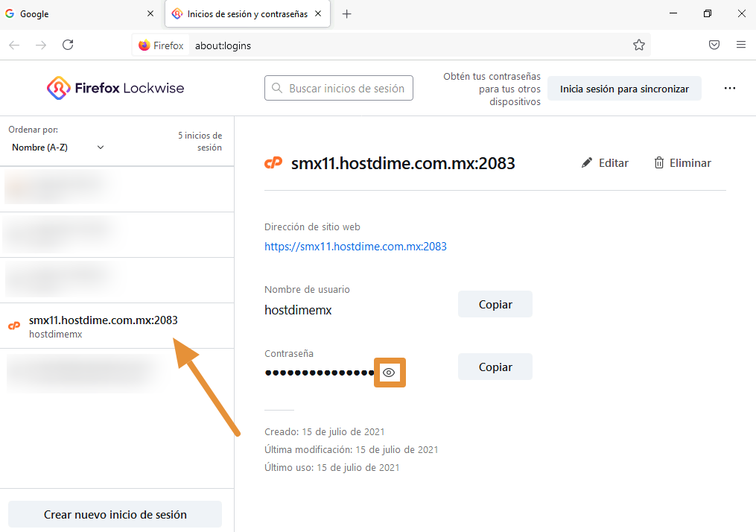This screenshot has height=532, width=756.
Task: Delete the login with Eliminar
Action: (x=682, y=163)
